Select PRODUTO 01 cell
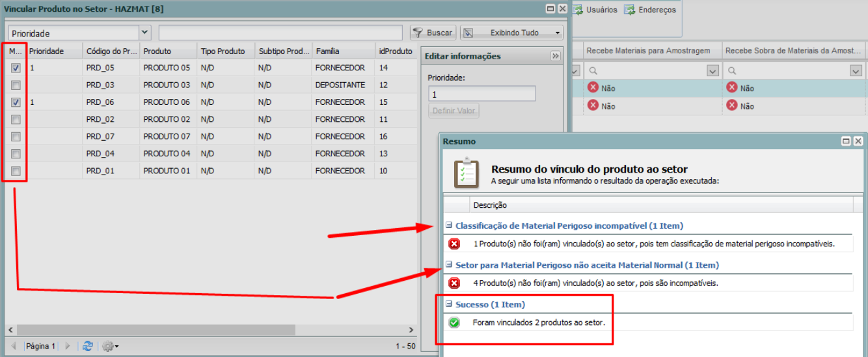Viewport: 868px width, 357px height. 168,171
